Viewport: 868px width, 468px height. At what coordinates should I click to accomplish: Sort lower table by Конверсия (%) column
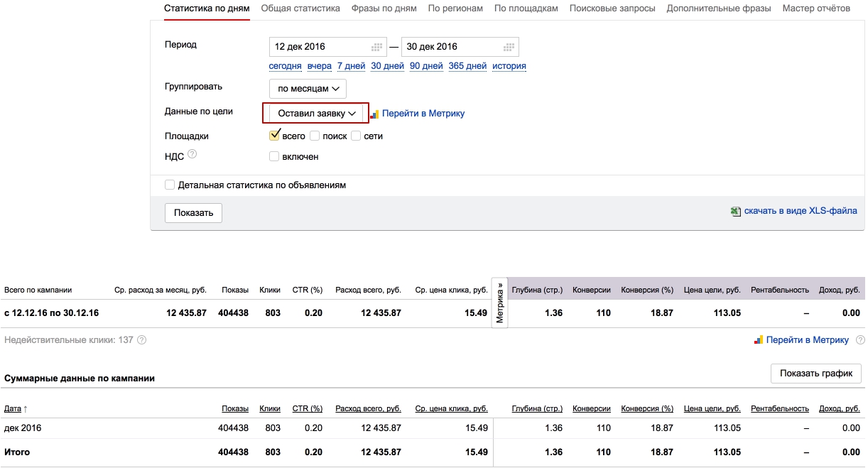pyautogui.click(x=647, y=408)
